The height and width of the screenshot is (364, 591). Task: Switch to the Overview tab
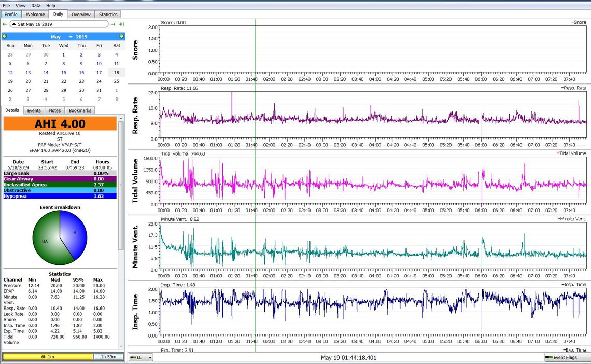pos(81,15)
